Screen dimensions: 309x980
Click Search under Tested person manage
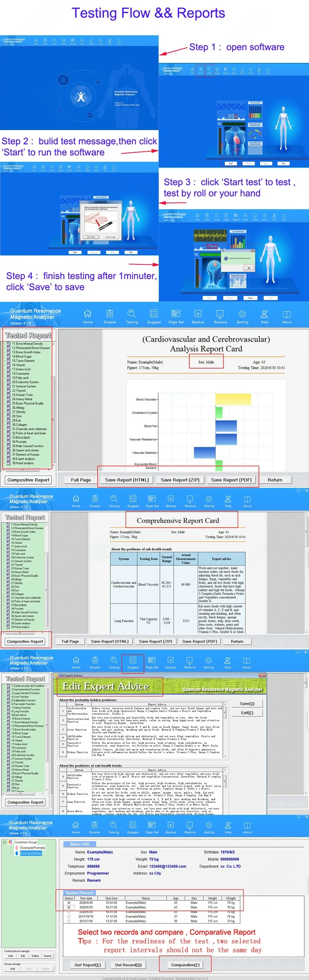point(48,956)
